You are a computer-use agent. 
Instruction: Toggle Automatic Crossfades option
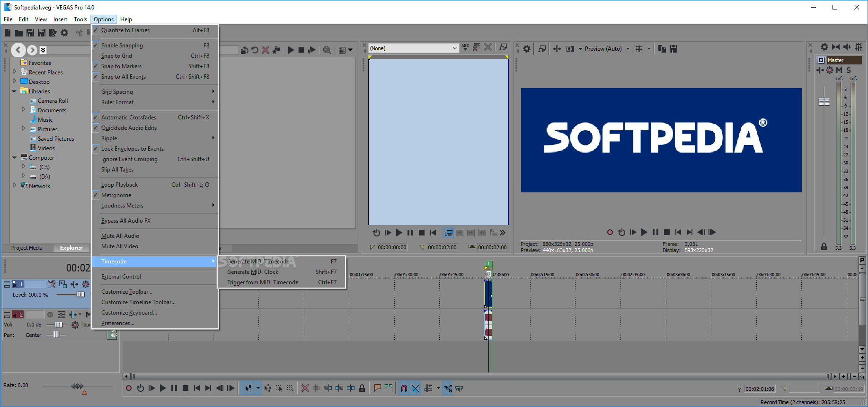tap(155, 118)
